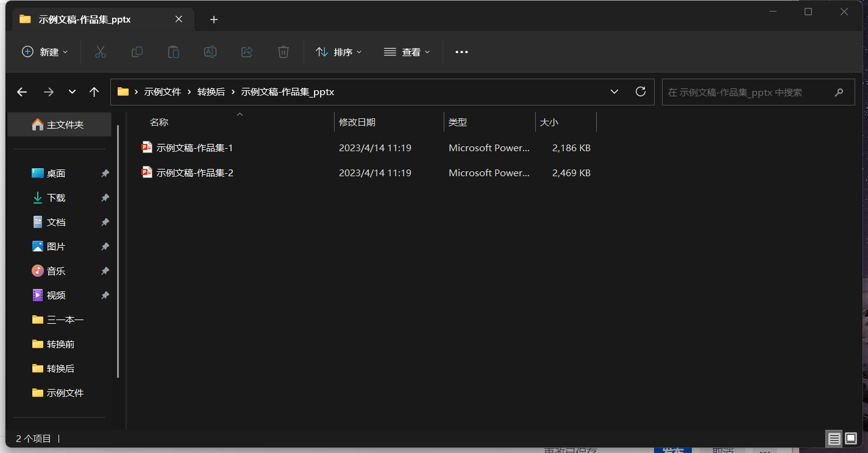Open the 查看更多 (...) overflow menu
Viewport: 868px width, 453px height.
coord(461,52)
